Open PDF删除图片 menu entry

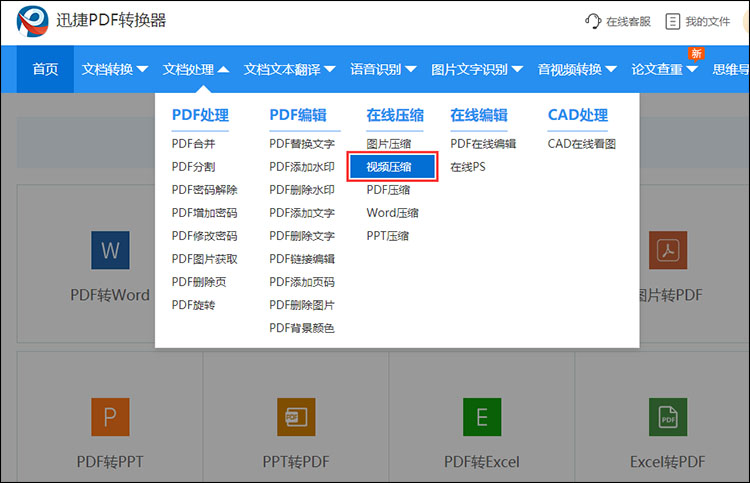[302, 305]
